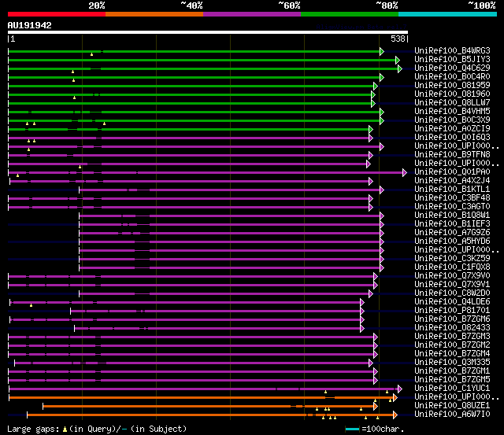Screen dimensions: 504x435
Task: Click the UniRef100_Q7X9V1 label
Action: coord(452,285)
